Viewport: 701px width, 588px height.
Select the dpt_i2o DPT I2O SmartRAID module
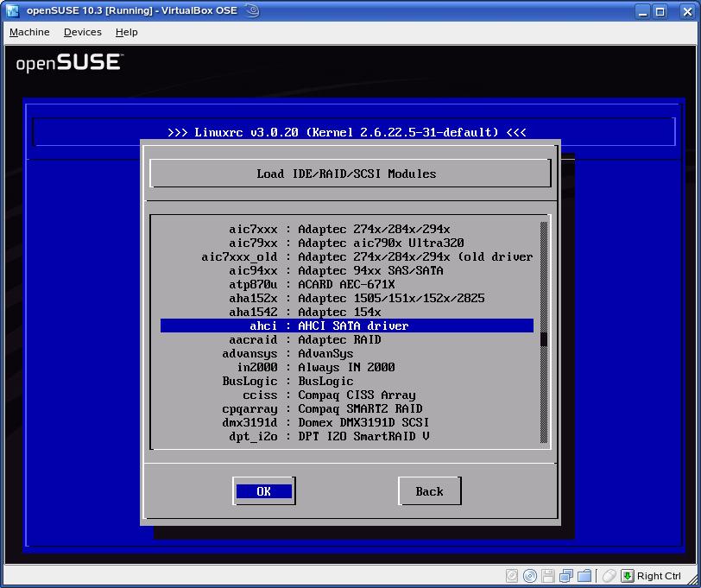click(x=347, y=436)
